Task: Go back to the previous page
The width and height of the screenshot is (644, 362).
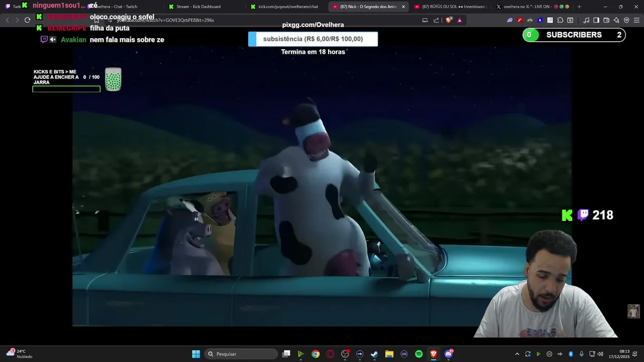Action: pos(7,20)
